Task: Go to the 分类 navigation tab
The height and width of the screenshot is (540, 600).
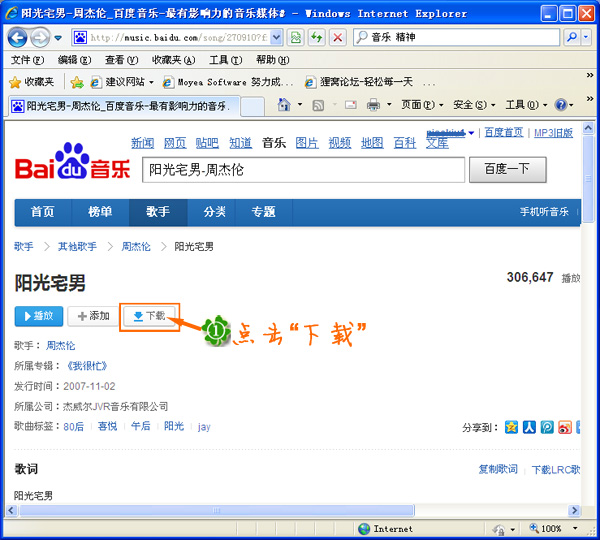Action: pyautogui.click(x=215, y=212)
